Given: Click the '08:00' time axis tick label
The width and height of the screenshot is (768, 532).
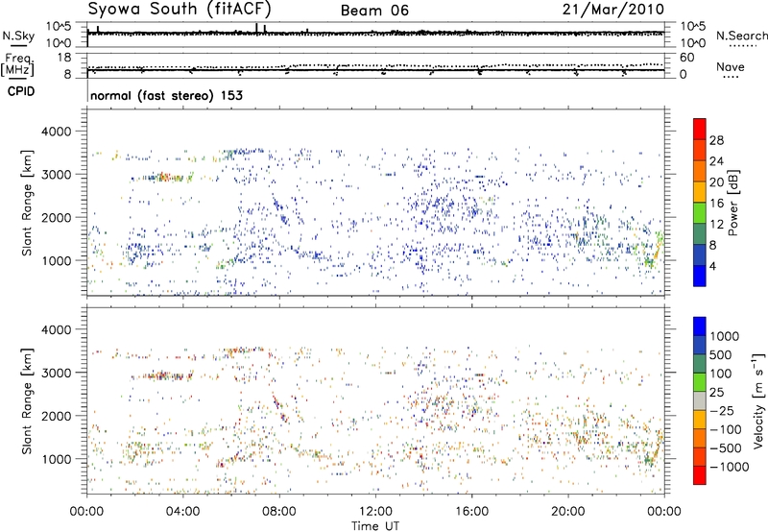Looking at the screenshot, I should click(x=279, y=512).
